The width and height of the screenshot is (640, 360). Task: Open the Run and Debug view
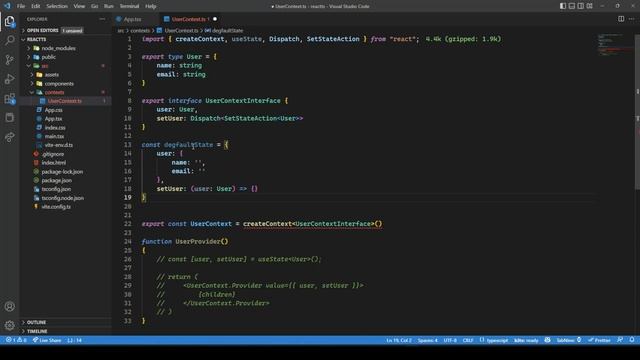[9, 79]
